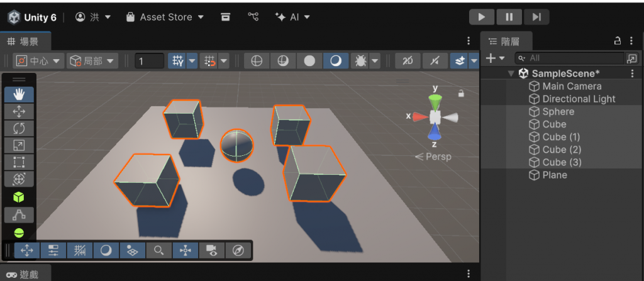644x281 pixels.
Task: Collapse the SampleScene tree arrow
Action: click(511, 74)
